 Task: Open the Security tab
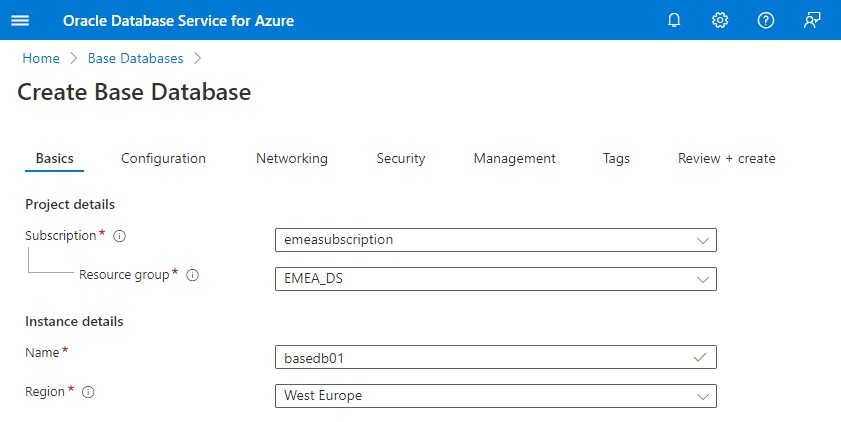click(401, 158)
